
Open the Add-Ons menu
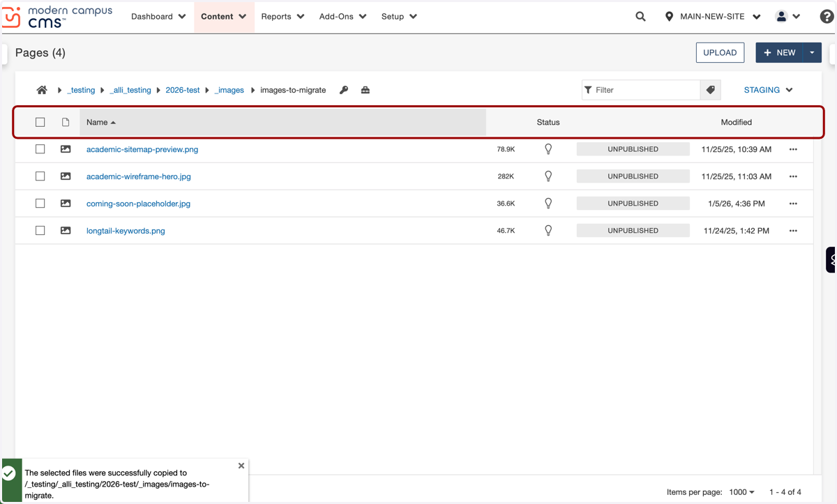tap(342, 17)
